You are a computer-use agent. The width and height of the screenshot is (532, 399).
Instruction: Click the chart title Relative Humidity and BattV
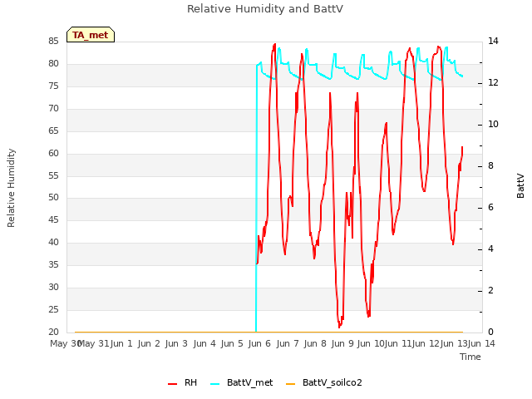click(x=265, y=9)
